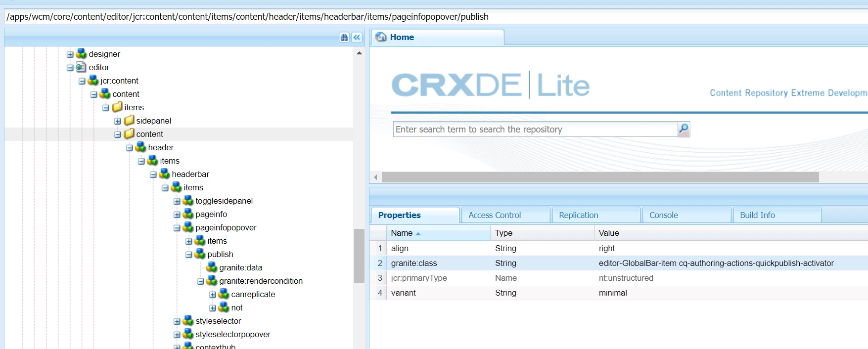Click the togglesidepanel node icon
Screen dimensions: 868x349
(x=188, y=200)
